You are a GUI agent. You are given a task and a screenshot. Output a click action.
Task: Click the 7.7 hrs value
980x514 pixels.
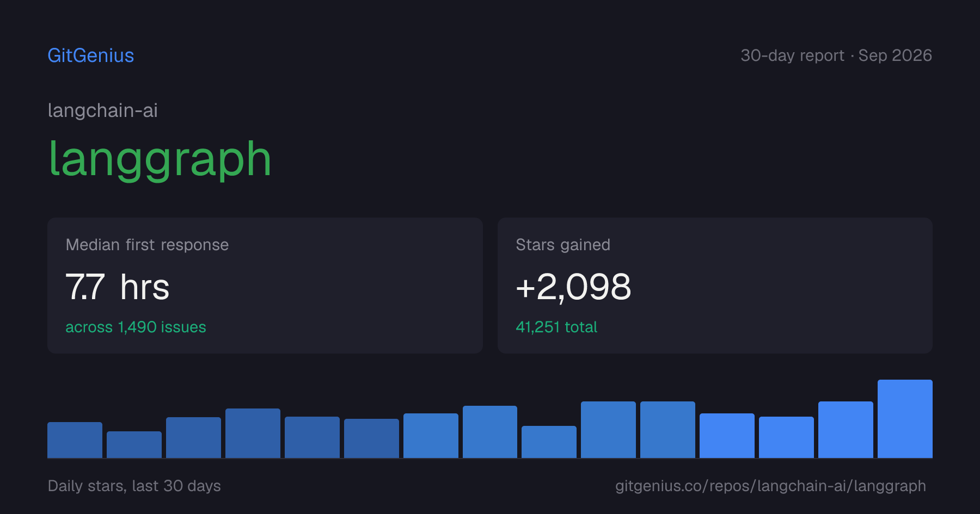(118, 287)
